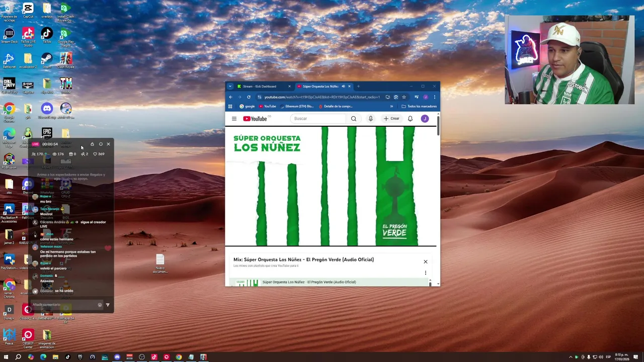Screen dimensions: 644x362
Task: Open the Stream Deck desktop shortcut
Action: (x=9, y=37)
